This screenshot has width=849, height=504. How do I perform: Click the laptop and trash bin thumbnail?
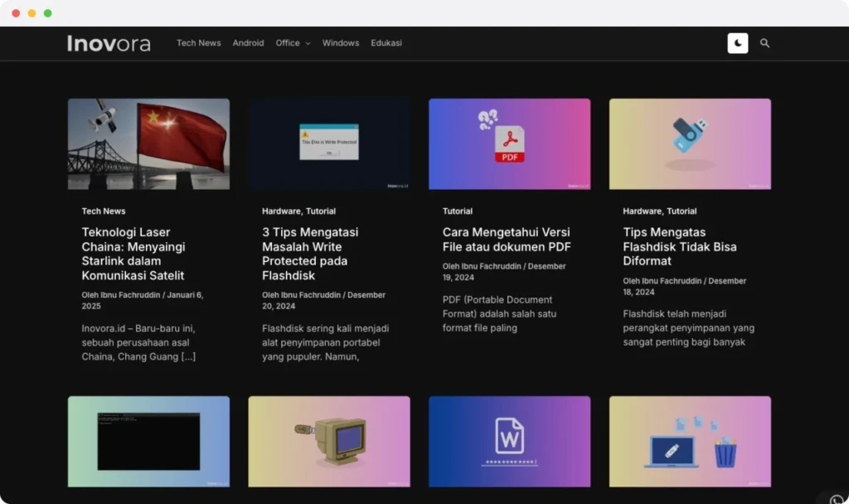coord(690,441)
